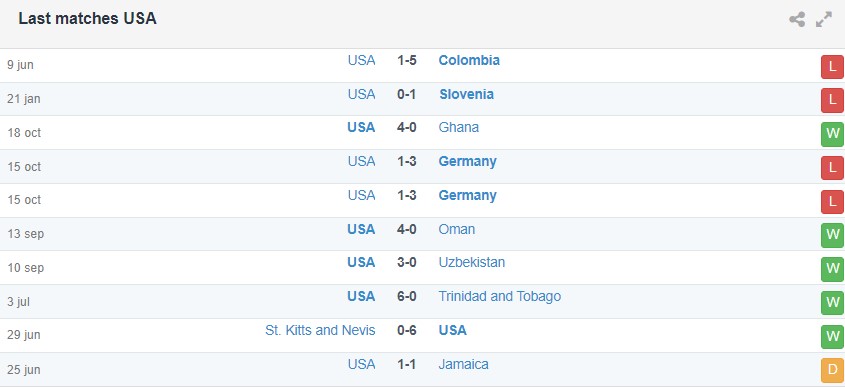The height and width of the screenshot is (387, 845).
Task: Click the 1-5 score of Colombia match
Action: pos(407,60)
